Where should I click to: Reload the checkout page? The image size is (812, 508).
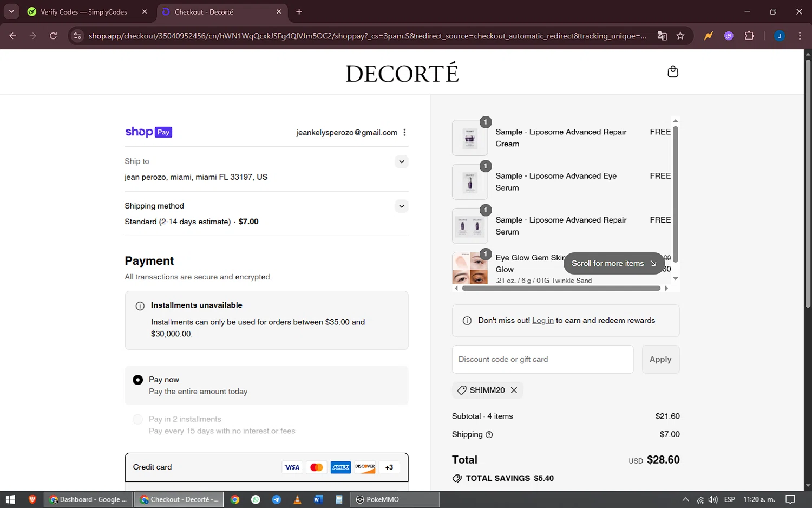pyautogui.click(x=53, y=36)
